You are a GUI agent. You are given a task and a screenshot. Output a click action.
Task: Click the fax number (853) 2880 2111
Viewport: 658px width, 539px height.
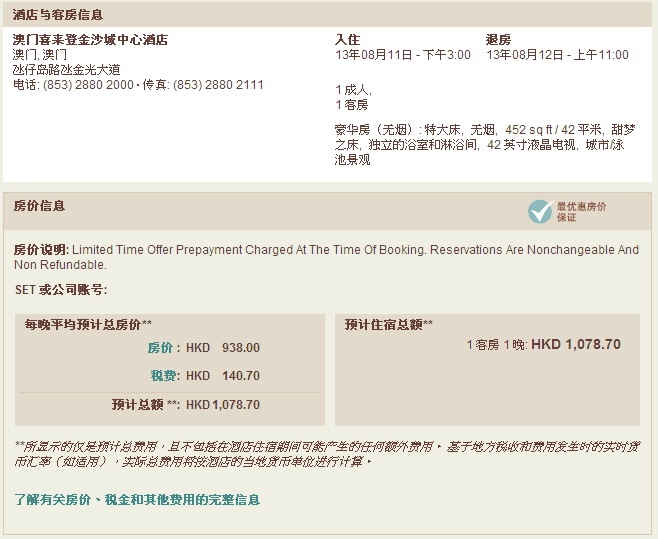click(x=218, y=85)
